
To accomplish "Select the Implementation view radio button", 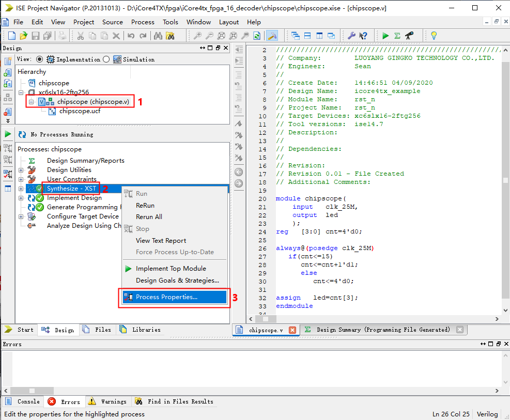I will [40, 59].
